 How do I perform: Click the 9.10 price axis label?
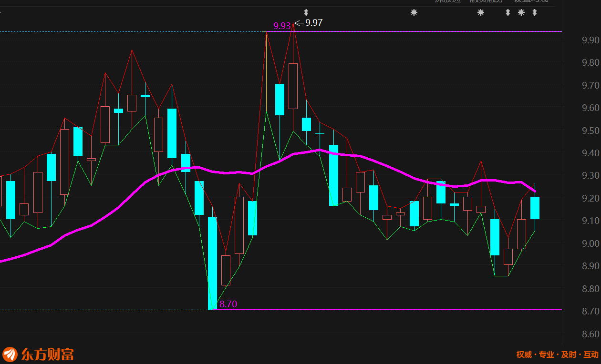591,221
